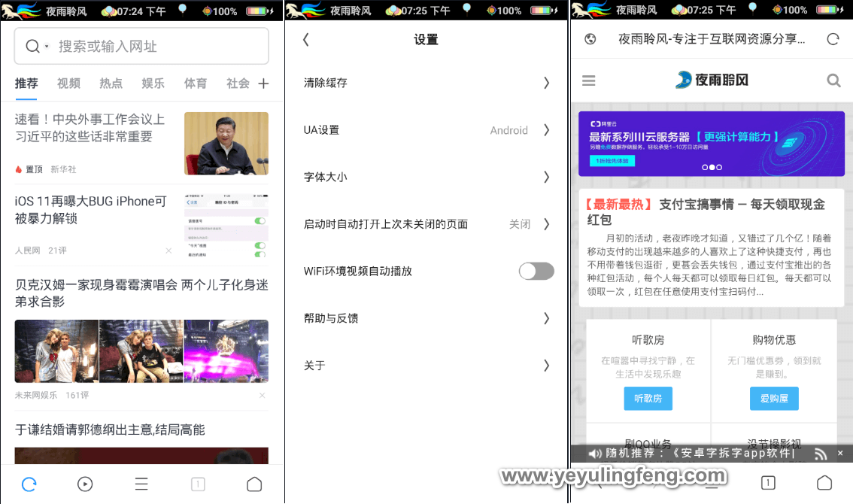Select the 社会 tab
Screen dimensions: 853x504
[x=238, y=83]
